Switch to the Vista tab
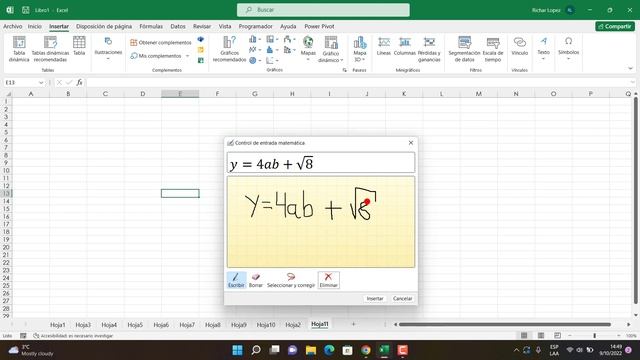This screenshot has height=360, width=640. coord(225,26)
